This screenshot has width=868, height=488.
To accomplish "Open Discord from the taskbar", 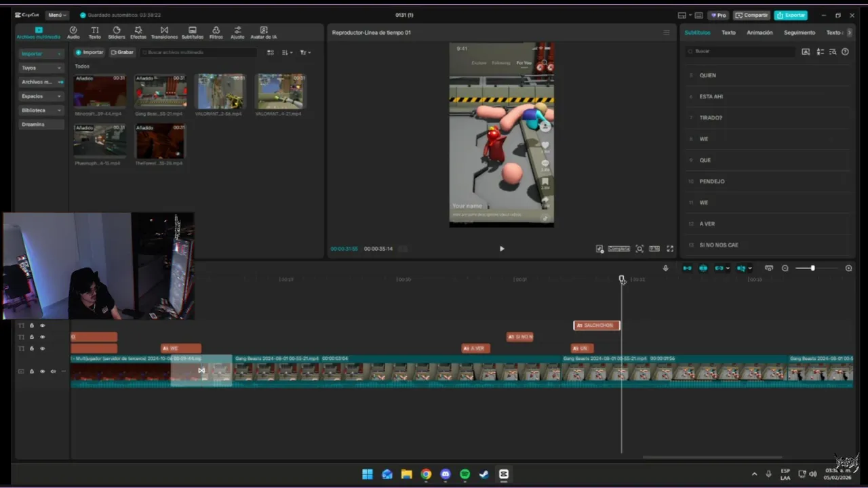I will (445, 474).
